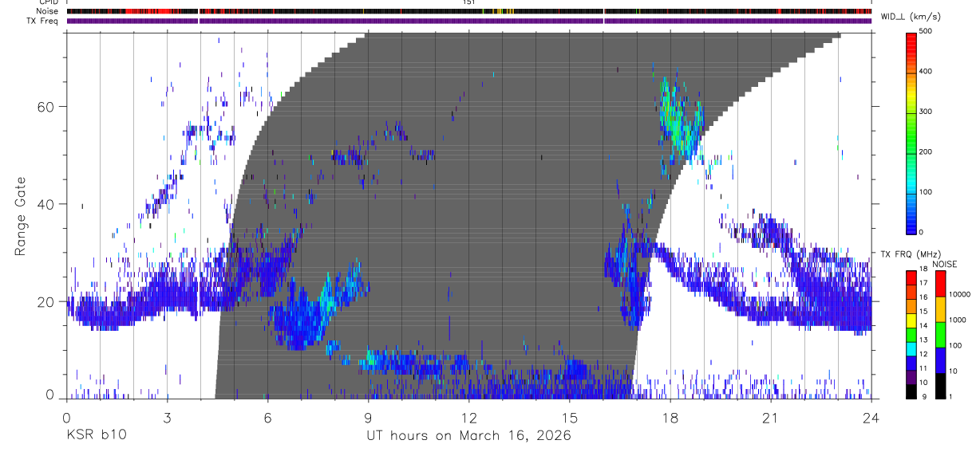Viewport: 980px width, 452px height.
Task: Click the 6 hour tick label on time axis
Action: tap(267, 418)
